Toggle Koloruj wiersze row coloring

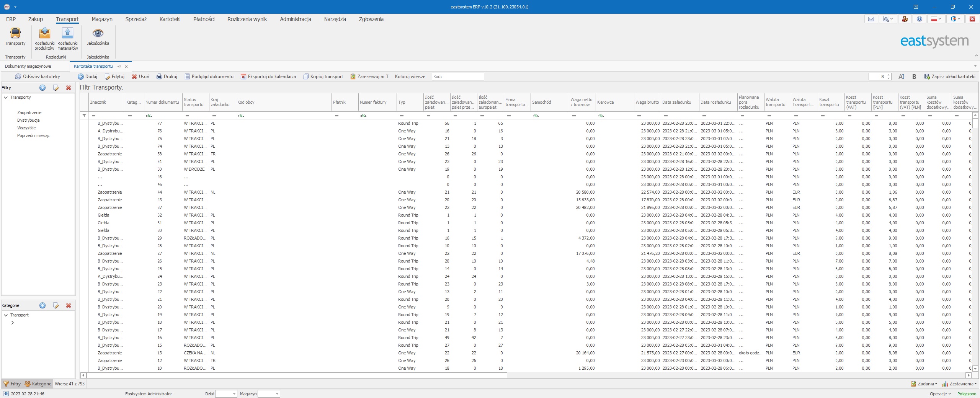[410, 77]
